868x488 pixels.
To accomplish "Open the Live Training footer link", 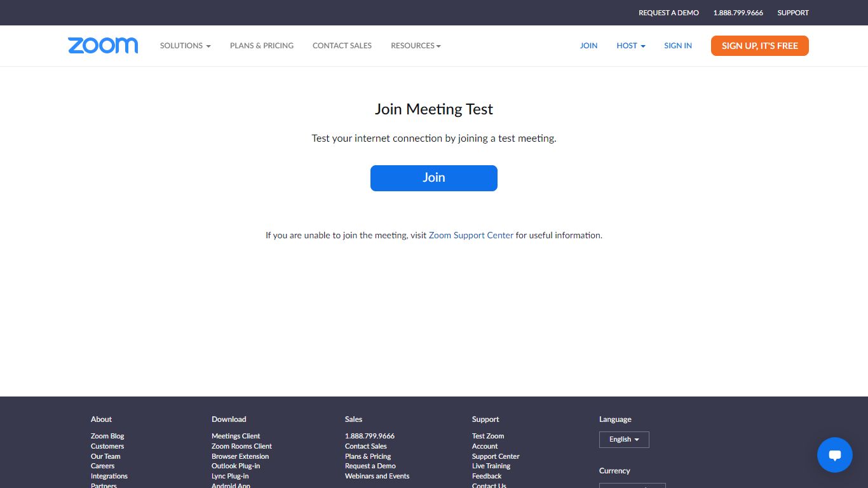I will tap(491, 466).
